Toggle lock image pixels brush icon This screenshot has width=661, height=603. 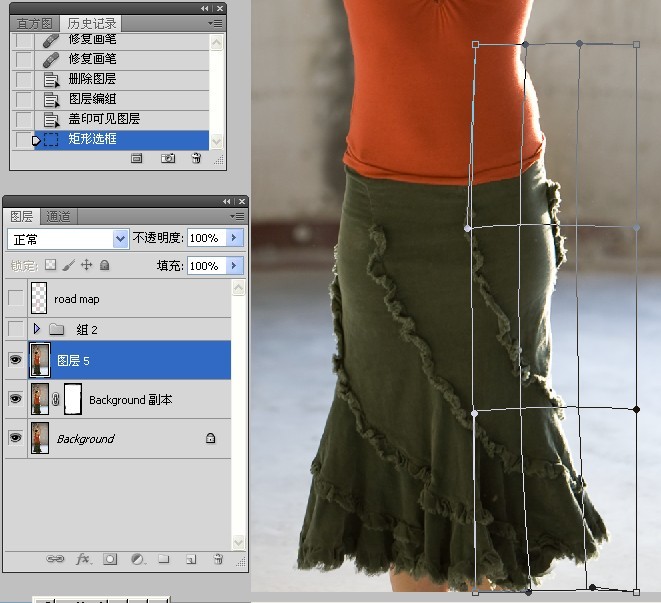point(68,265)
